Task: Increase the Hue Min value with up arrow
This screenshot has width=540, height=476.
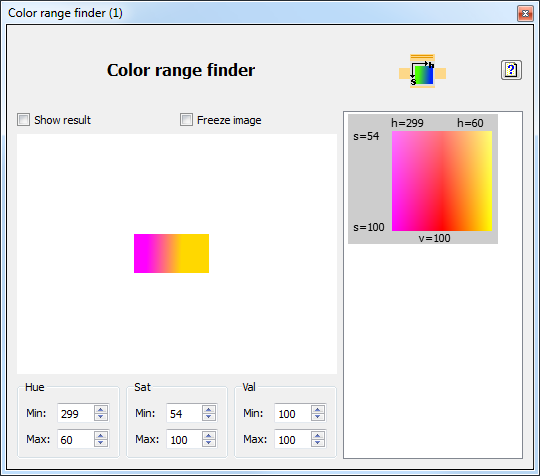Action: click(101, 409)
